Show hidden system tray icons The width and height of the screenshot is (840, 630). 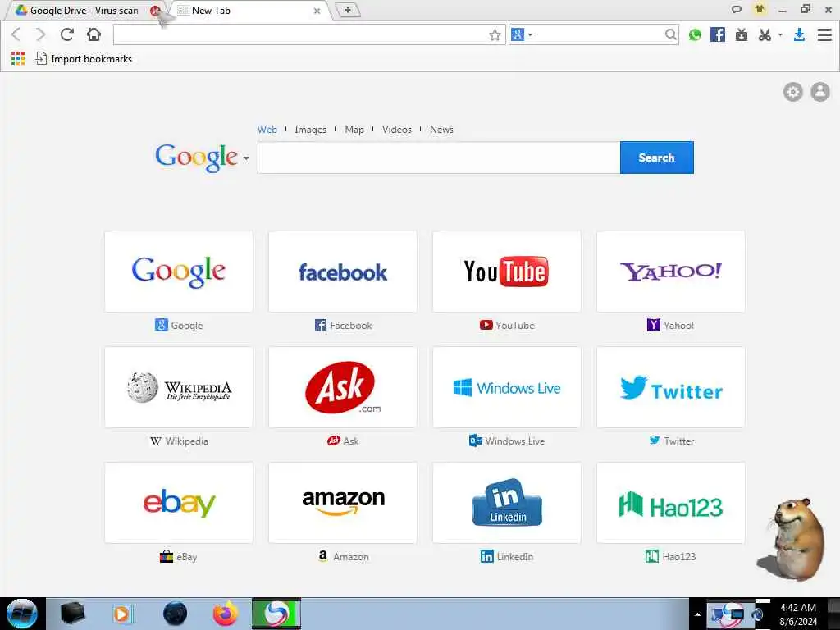pyautogui.click(x=697, y=614)
